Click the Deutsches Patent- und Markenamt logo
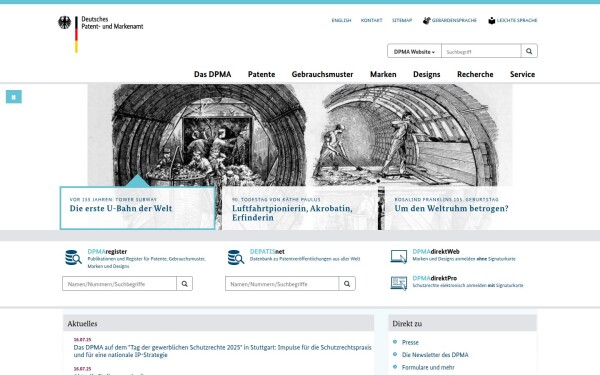600x375 pixels. (101, 34)
